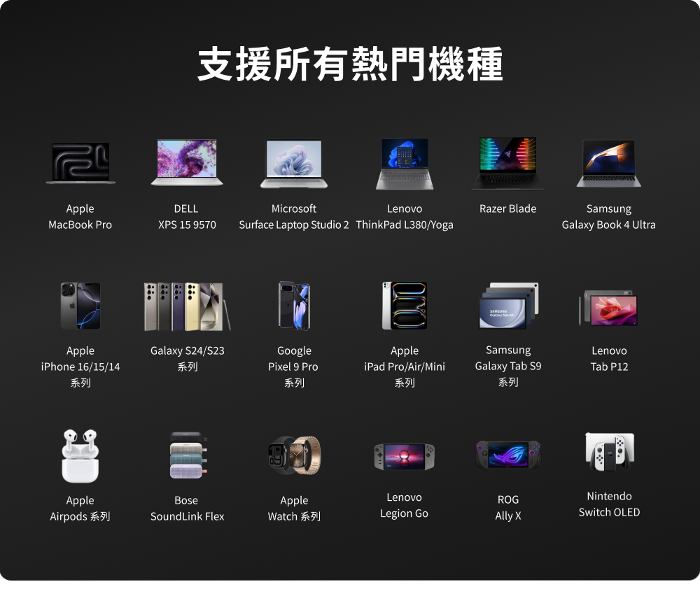Click the Apple iPhone phones image

pyautogui.click(x=80, y=306)
